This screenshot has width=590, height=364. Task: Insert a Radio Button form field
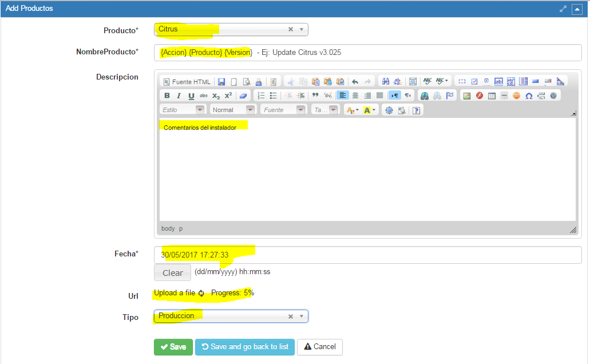click(486, 81)
